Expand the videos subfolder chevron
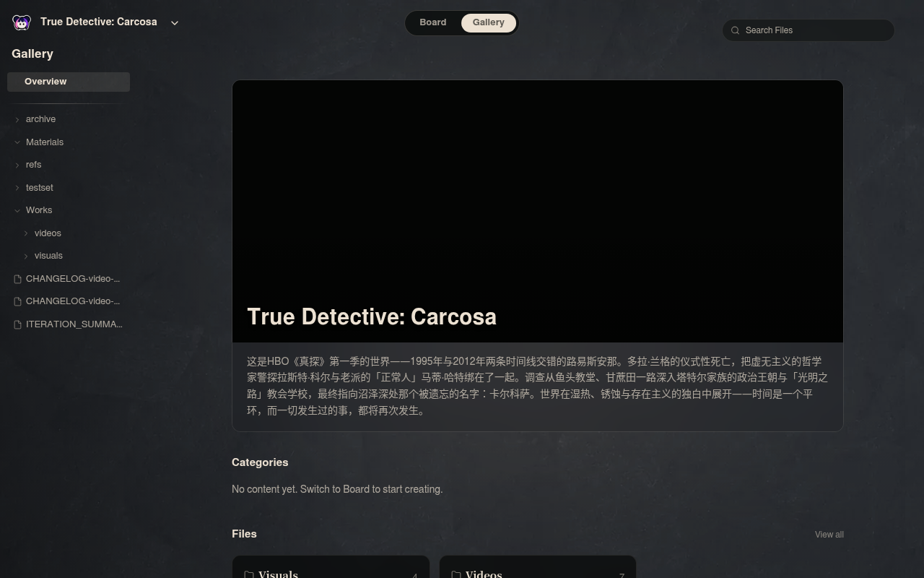Screen dimensions: 924x578 click(26, 233)
